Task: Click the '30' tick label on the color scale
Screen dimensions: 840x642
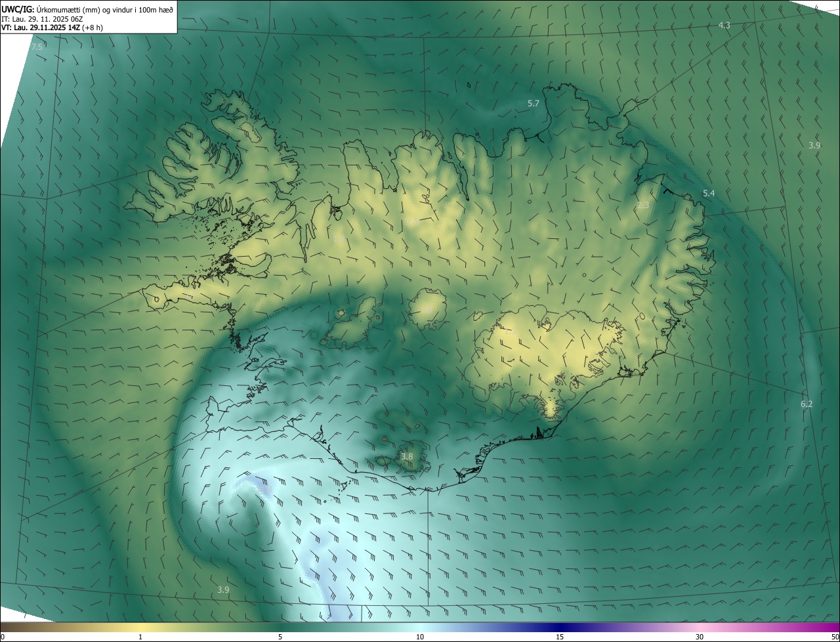Action: click(700, 637)
